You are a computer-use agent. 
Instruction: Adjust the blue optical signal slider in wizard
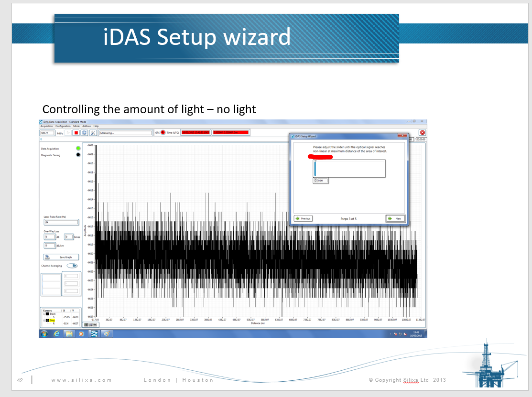tap(315, 169)
